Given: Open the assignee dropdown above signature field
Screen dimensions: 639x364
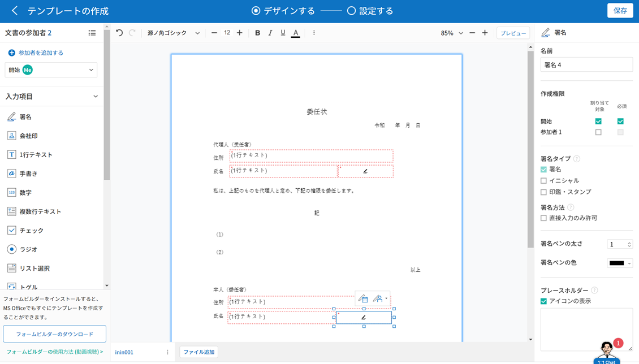Looking at the screenshot, I should tap(380, 299).
